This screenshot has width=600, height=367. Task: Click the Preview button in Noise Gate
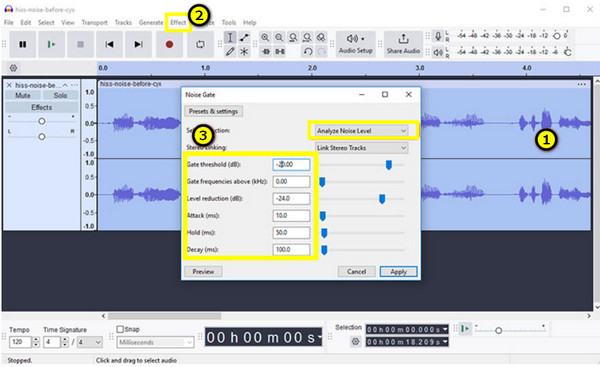(203, 271)
